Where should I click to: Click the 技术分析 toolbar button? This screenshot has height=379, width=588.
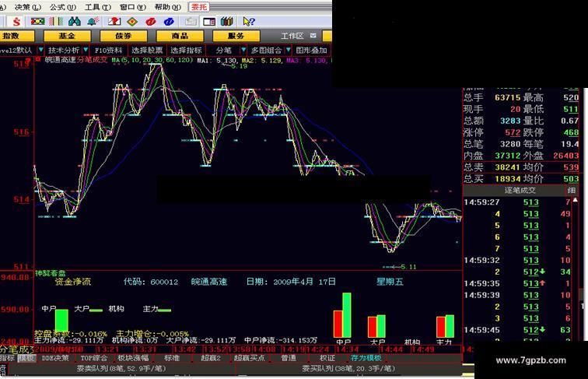[64, 50]
